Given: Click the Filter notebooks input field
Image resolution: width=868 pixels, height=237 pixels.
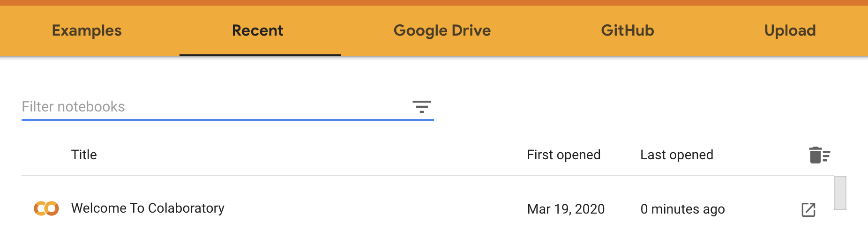Looking at the screenshot, I should (x=216, y=107).
